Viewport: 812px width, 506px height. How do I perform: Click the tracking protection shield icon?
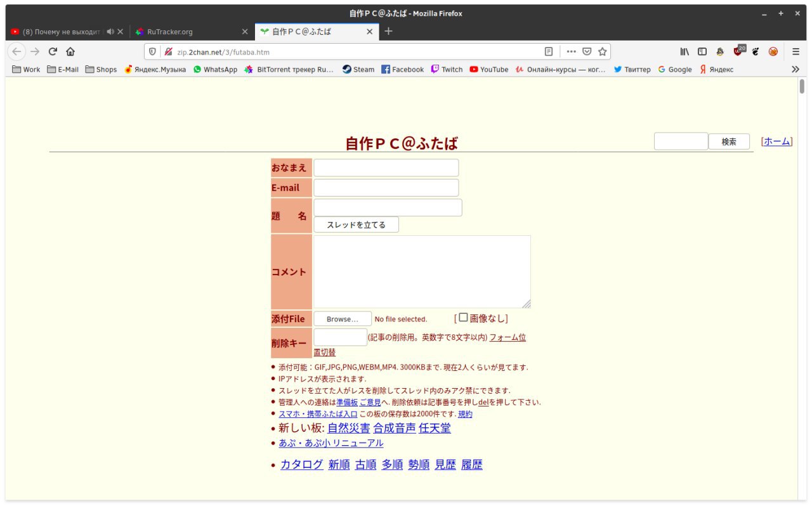point(153,51)
